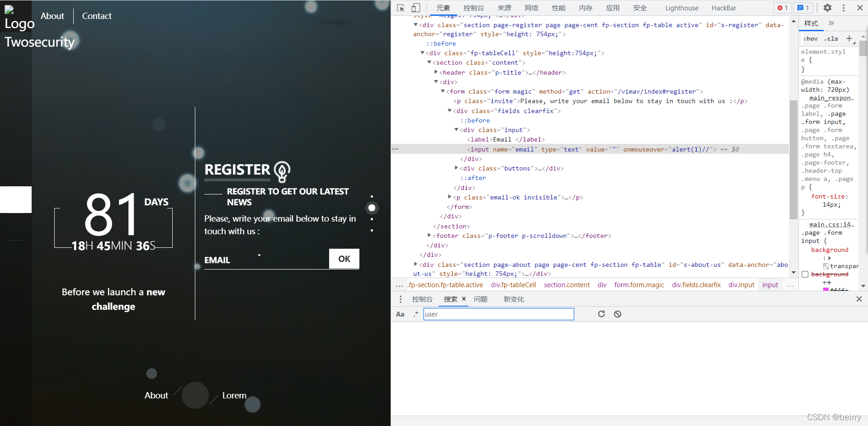Expand the s-about-us section node
868x426 pixels.
[415, 264]
